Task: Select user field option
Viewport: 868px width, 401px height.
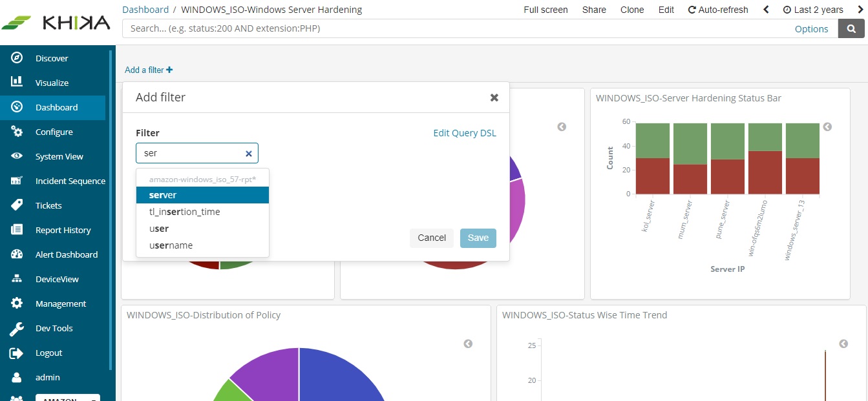Action: tap(202, 229)
